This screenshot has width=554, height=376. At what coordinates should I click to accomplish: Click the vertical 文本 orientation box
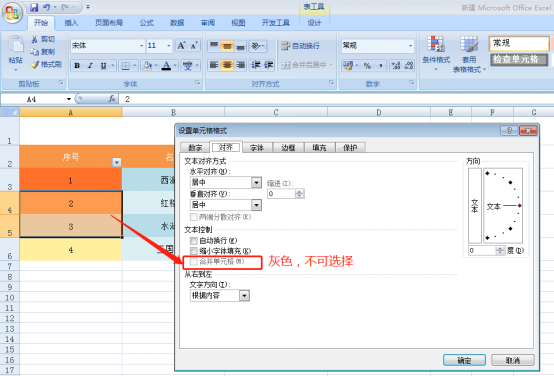pos(475,206)
